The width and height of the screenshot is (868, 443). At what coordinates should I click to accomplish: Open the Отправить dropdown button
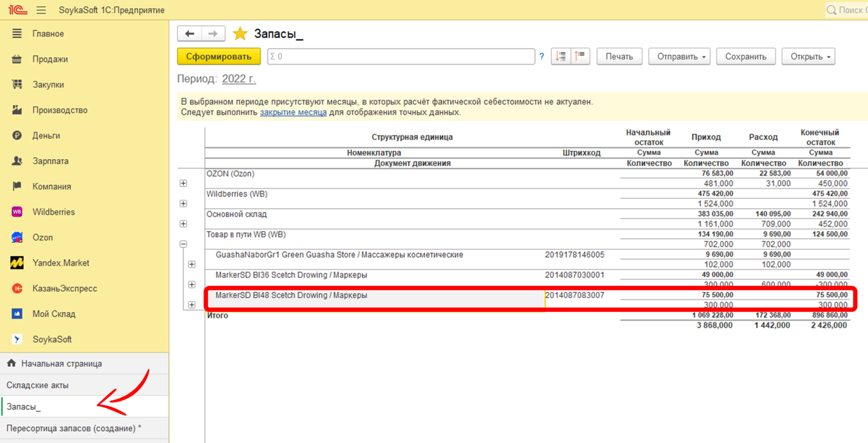click(679, 56)
